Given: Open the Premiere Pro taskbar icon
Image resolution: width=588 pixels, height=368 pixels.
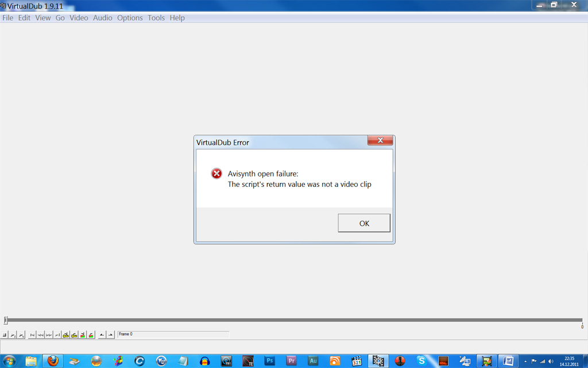Looking at the screenshot, I should 291,361.
